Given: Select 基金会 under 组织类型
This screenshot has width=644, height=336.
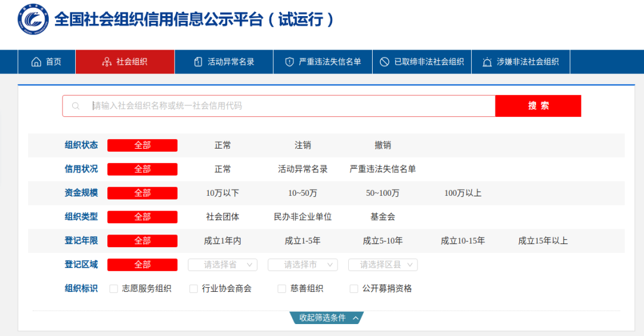Looking at the screenshot, I should [382, 217].
